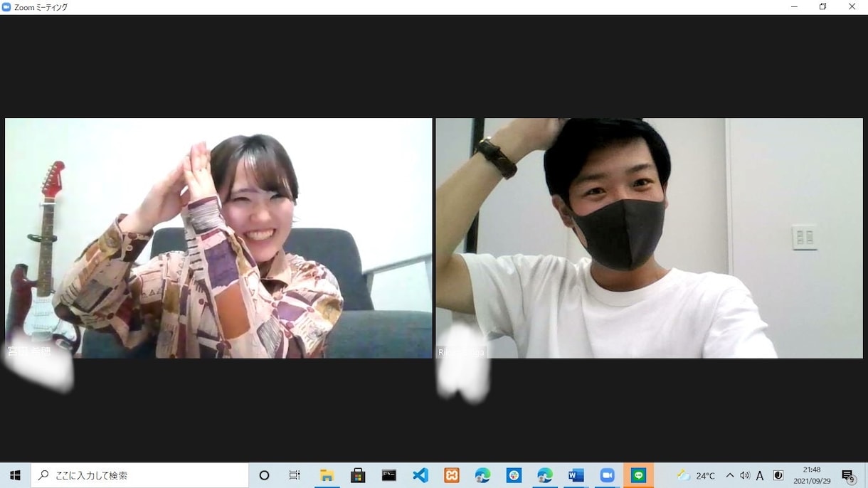Select the video tile with the guitar
Screen dimensions: 868x488
point(218,238)
